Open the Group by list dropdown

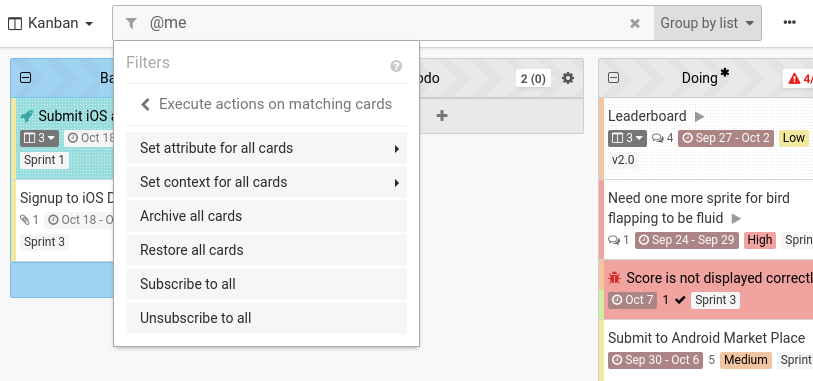pos(707,23)
